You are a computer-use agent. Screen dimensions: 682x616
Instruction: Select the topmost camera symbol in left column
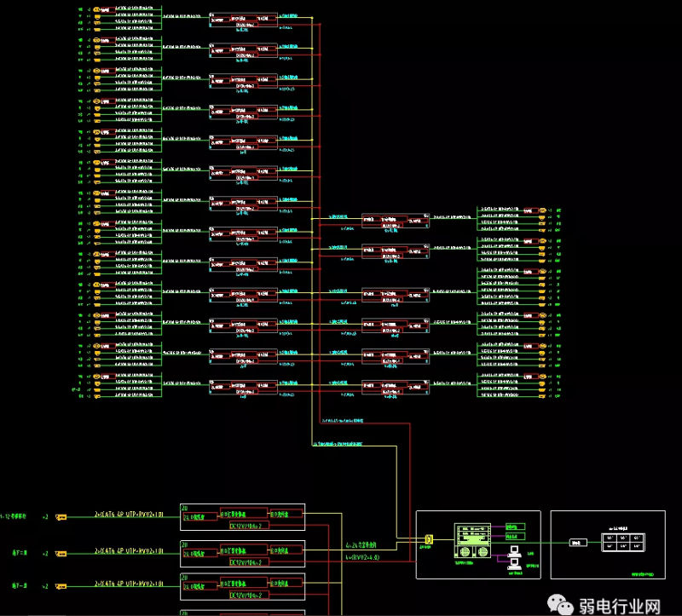click(x=97, y=9)
